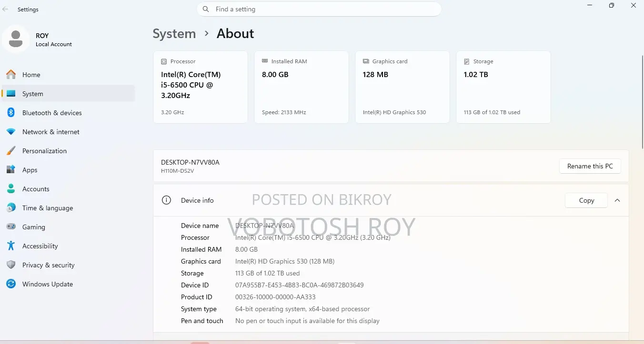Click the System monitor icon
Image resolution: width=644 pixels, height=344 pixels.
(x=10, y=94)
